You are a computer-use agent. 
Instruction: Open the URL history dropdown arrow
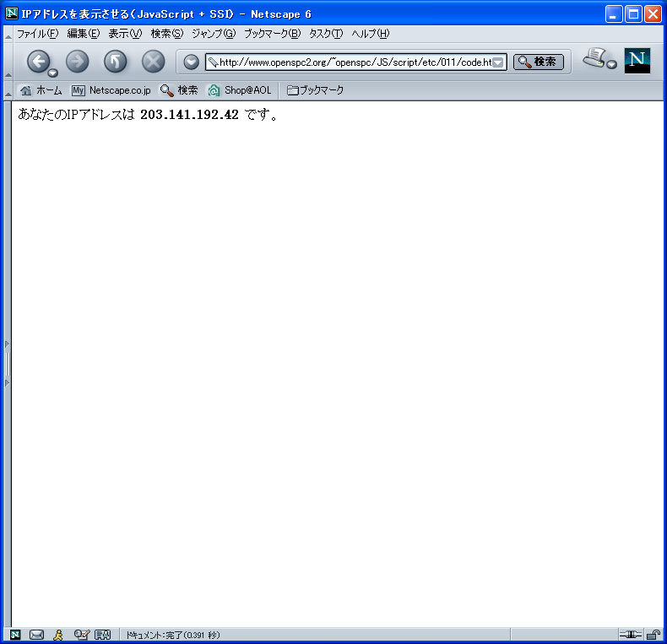498,63
